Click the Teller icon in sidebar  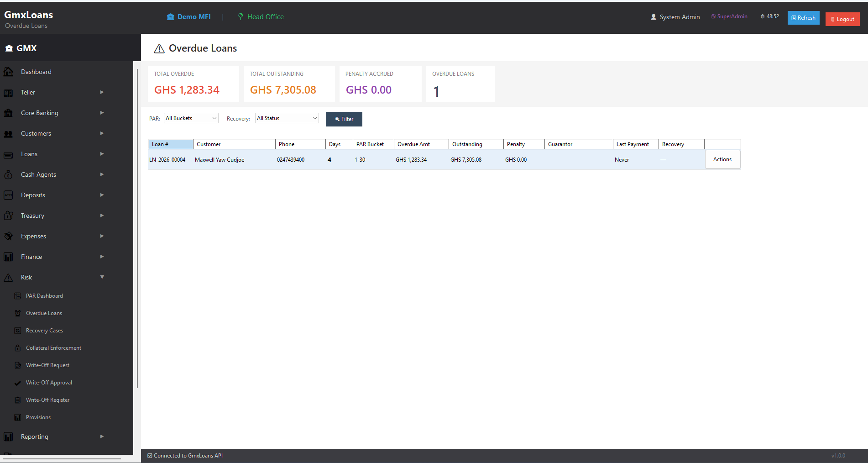pyautogui.click(x=8, y=93)
